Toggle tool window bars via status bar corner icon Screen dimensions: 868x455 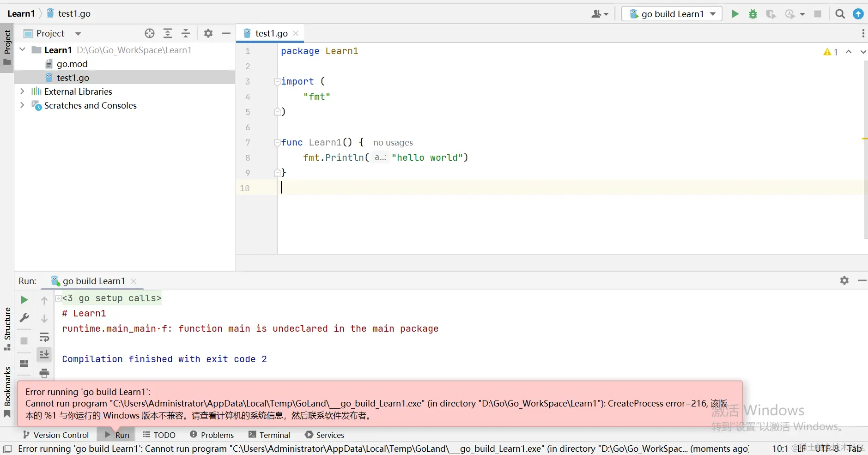click(x=7, y=449)
